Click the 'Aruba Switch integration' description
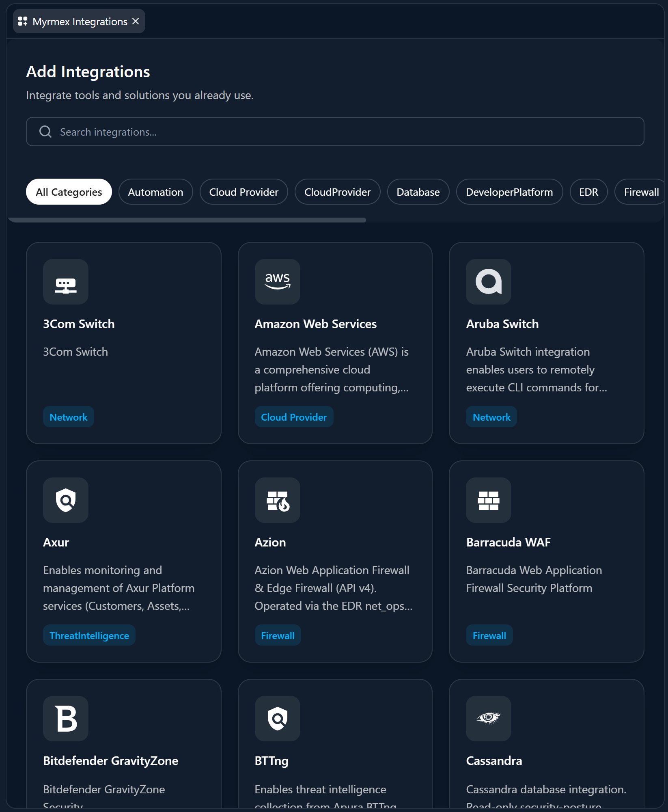 click(528, 352)
